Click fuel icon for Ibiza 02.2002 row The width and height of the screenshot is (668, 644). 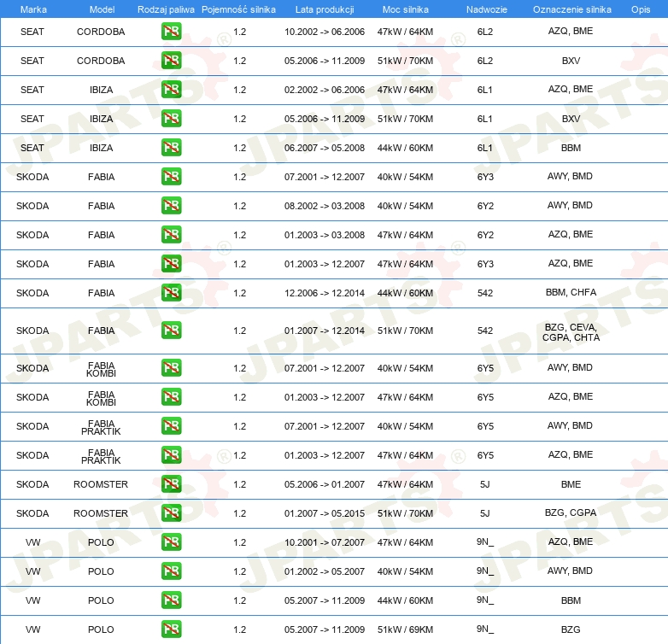[x=171, y=90]
